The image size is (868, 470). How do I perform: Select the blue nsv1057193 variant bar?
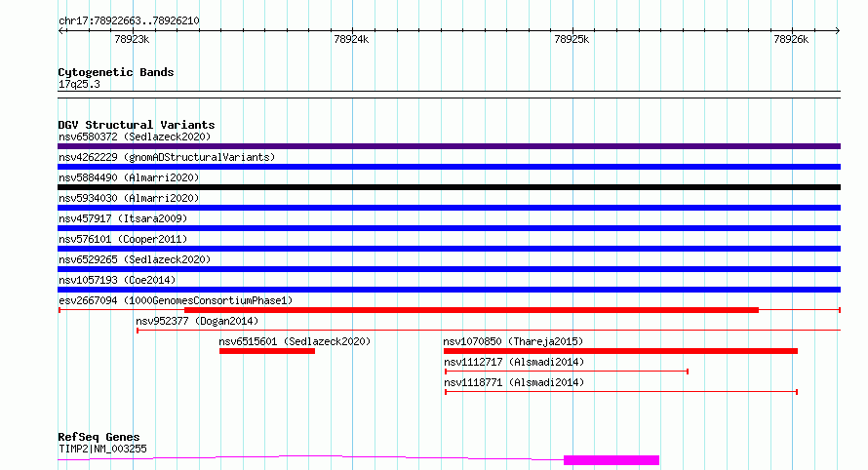click(x=449, y=290)
